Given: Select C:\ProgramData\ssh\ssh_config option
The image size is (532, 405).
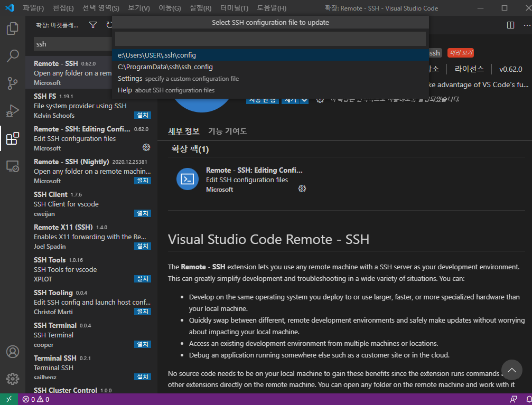Looking at the screenshot, I should 270,67.
